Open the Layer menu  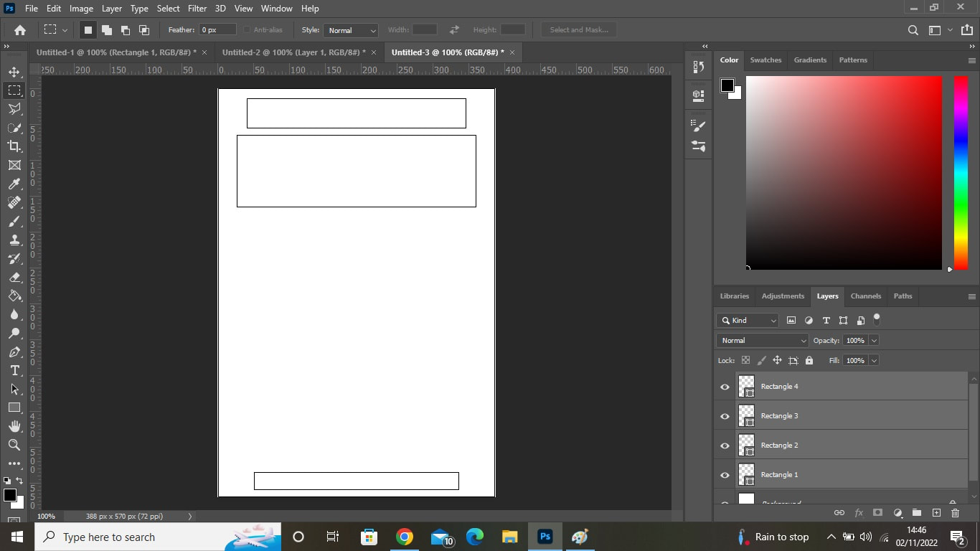click(x=111, y=9)
